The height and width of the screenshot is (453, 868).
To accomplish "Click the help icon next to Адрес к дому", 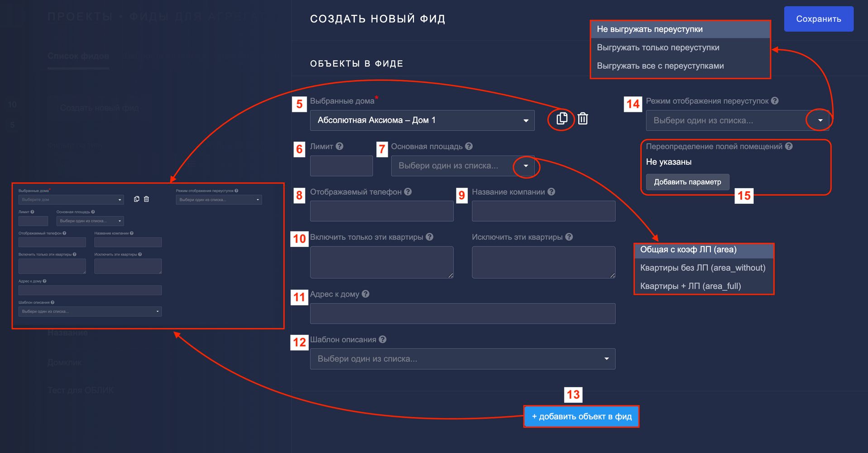I will (x=366, y=294).
